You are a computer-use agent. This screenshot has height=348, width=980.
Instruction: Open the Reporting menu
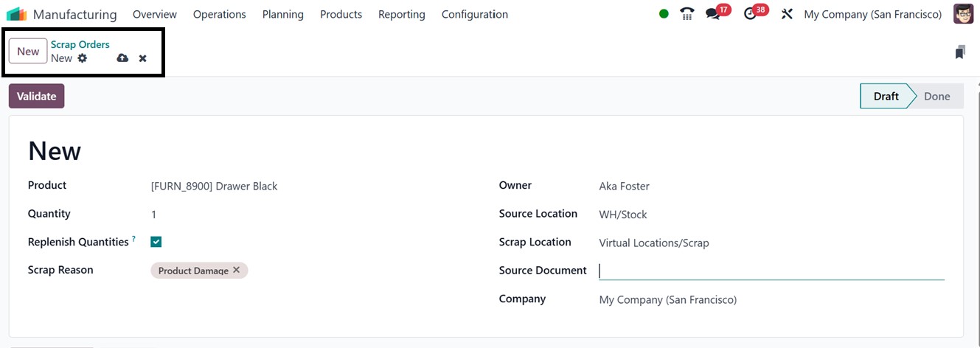(x=401, y=14)
